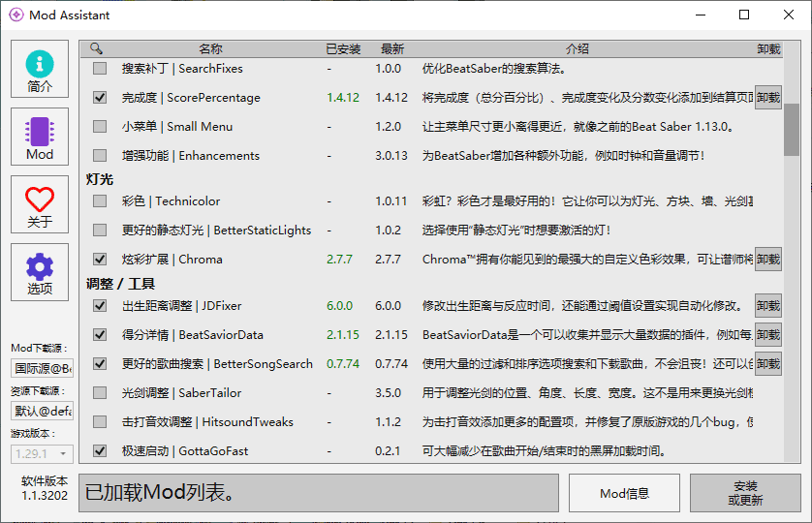Click latest version 3.5.0 of SaberTailor
The width and height of the screenshot is (812, 523).
coord(388,392)
